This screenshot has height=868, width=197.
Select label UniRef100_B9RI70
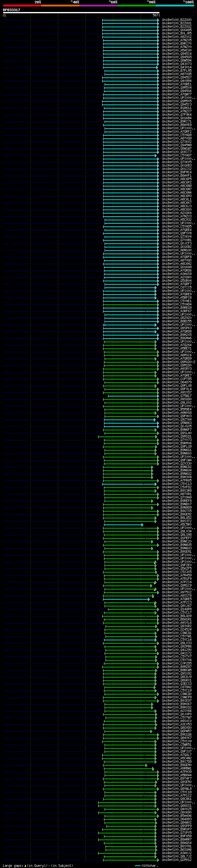(x=176, y=43)
